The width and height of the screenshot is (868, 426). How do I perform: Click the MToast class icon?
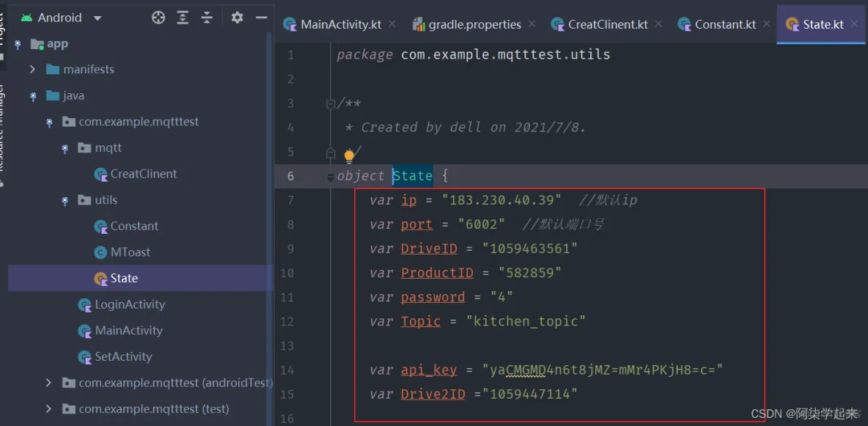[x=100, y=253]
